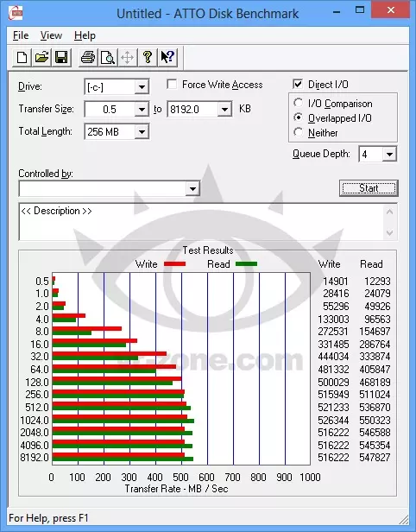Screen dimensions: 416x532
Task: Click write value 14901 for 0.5 row
Action: click(336, 282)
